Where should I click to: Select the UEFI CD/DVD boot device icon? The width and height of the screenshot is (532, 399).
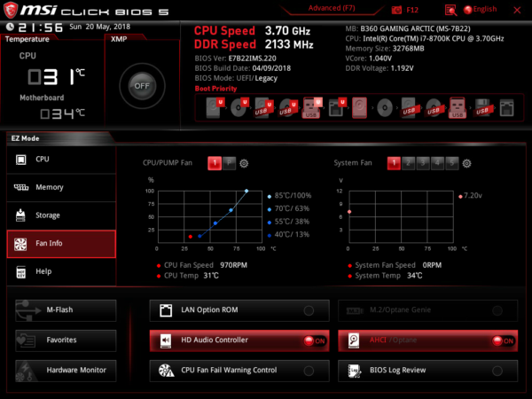pyautogui.click(x=239, y=107)
